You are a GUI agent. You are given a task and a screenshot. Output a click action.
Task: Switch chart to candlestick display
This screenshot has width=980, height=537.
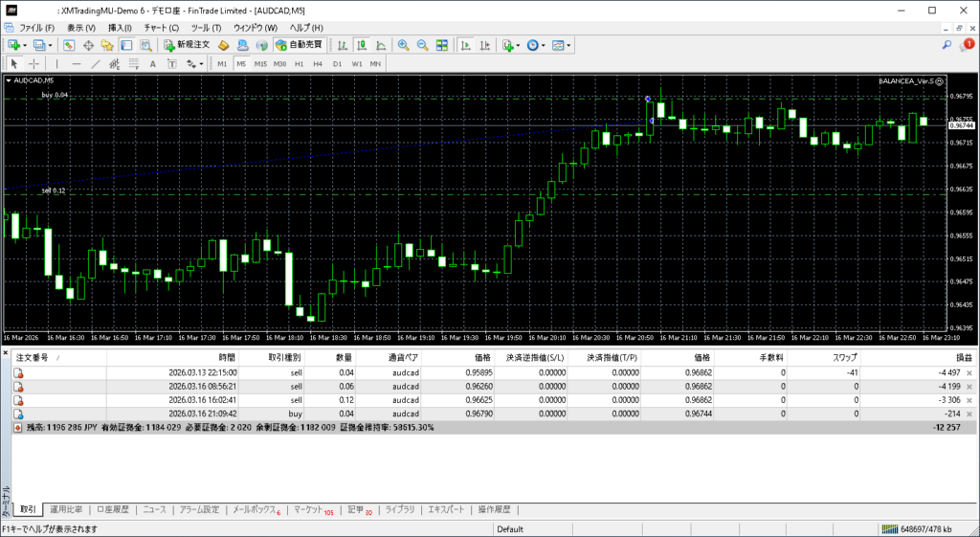tap(363, 45)
